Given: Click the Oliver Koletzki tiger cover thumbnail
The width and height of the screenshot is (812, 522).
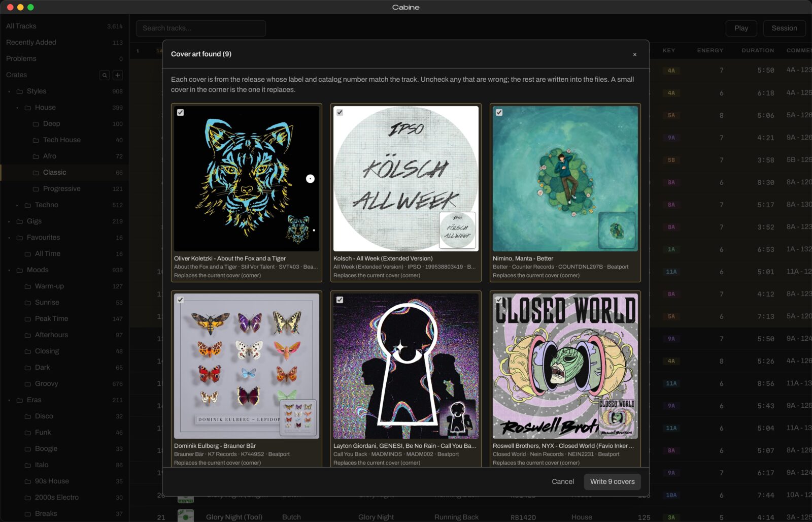Looking at the screenshot, I should pos(247,179).
